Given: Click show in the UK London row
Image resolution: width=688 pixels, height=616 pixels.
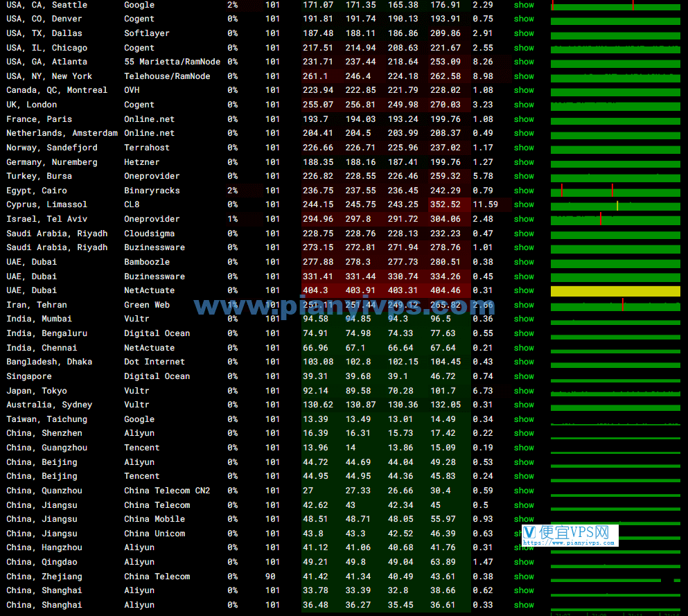Looking at the screenshot, I should 524,105.
